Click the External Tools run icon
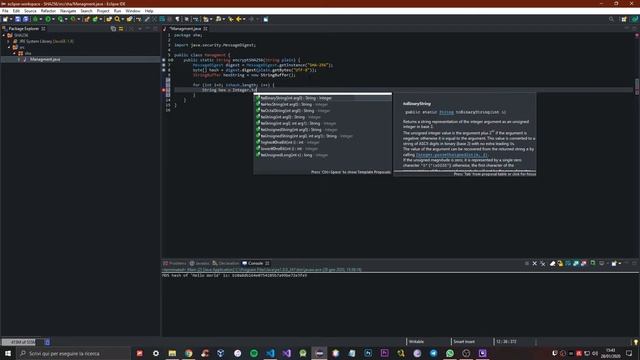 pyautogui.click(x=73, y=19)
